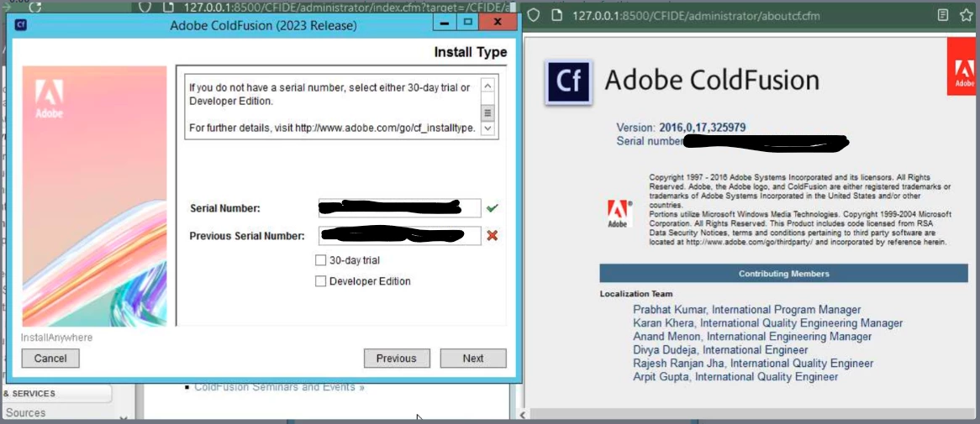
Task: Open the ColdFusion Seminars and Events link
Action: pos(279,387)
